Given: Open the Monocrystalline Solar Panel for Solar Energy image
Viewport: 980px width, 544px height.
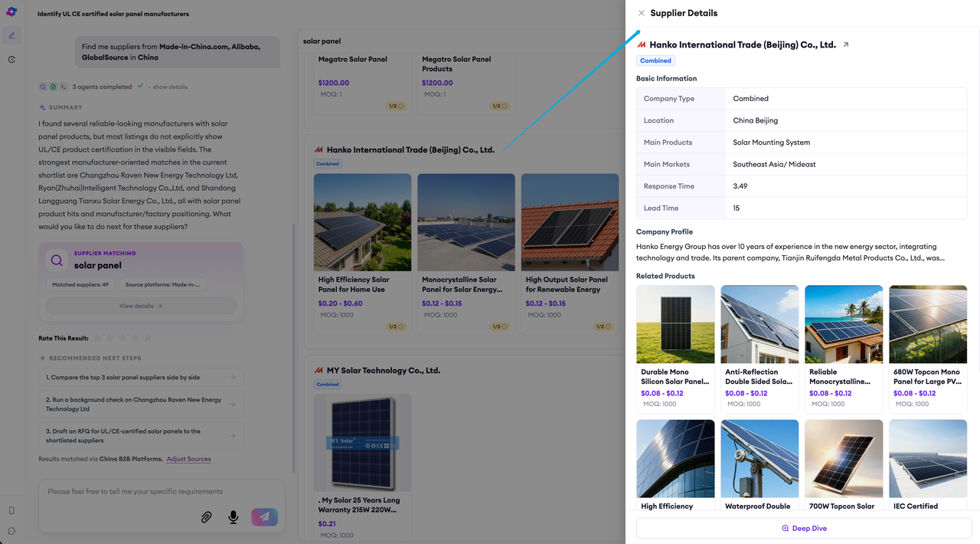Looking at the screenshot, I should (x=466, y=222).
